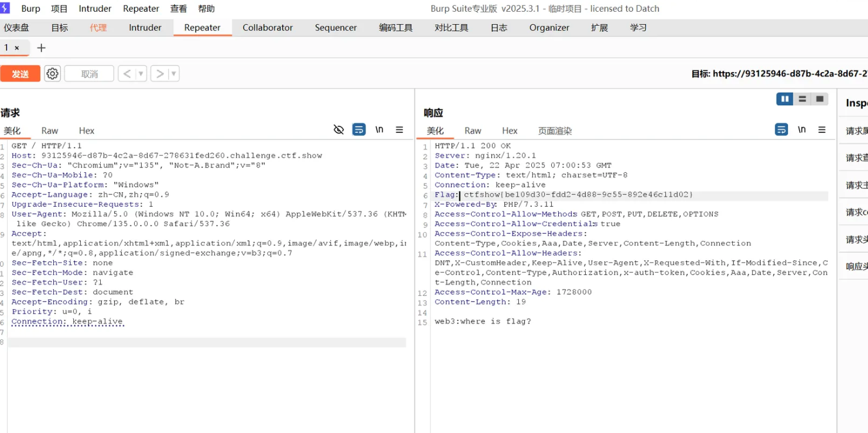Image resolution: width=868 pixels, height=433 pixels.
Task: Select the request Hex view tab
Action: (x=87, y=131)
